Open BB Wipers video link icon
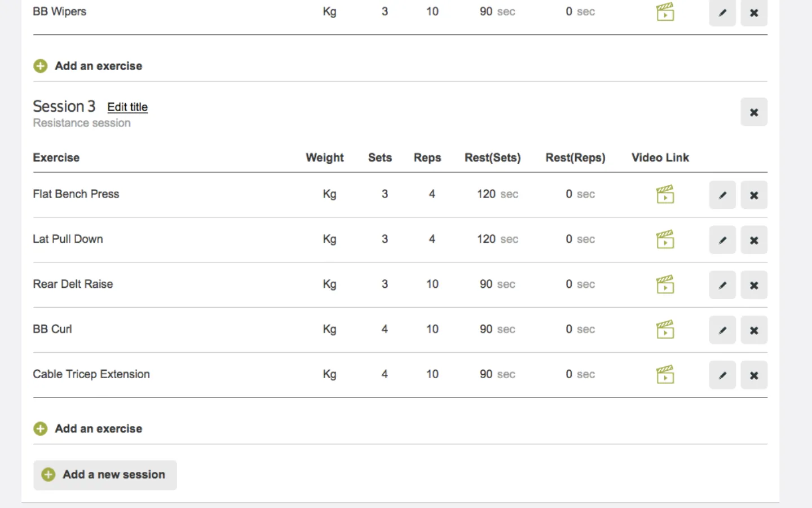Image resolution: width=812 pixels, height=508 pixels. click(665, 12)
